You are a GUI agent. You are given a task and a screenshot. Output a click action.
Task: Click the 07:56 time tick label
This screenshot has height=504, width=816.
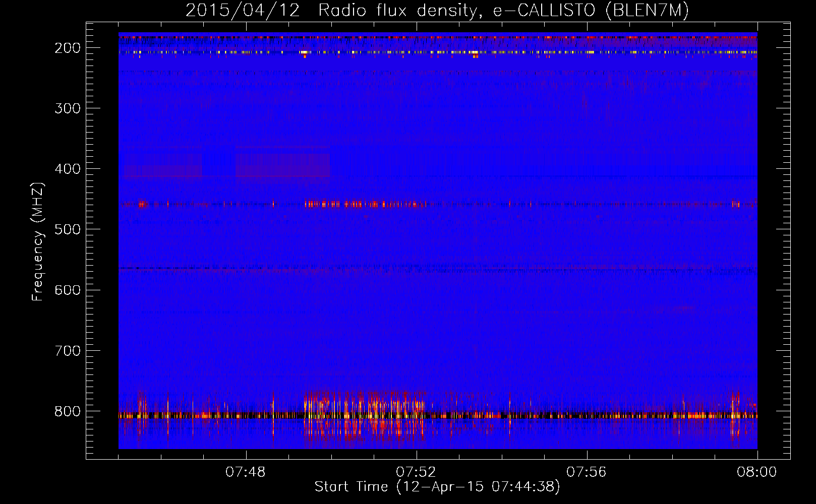click(x=587, y=472)
